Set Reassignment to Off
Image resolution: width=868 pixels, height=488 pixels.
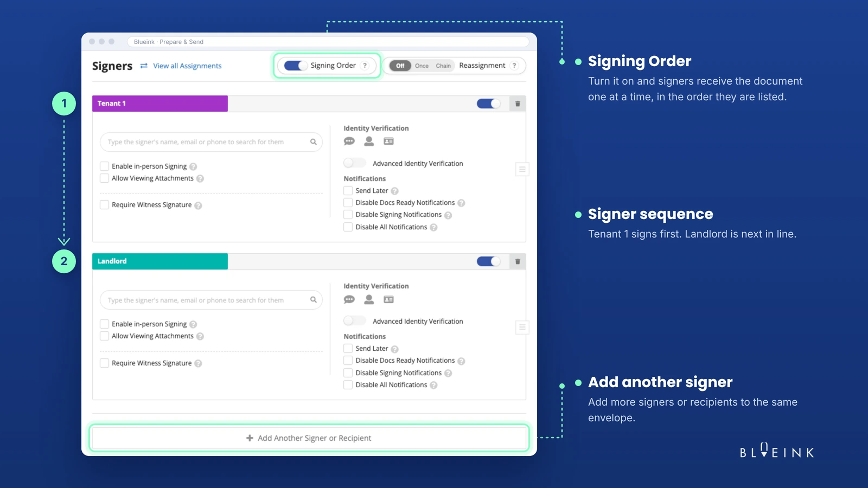coord(400,66)
